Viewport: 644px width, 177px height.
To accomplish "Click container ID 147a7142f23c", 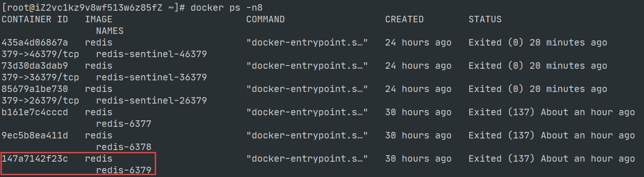I will point(35,159).
